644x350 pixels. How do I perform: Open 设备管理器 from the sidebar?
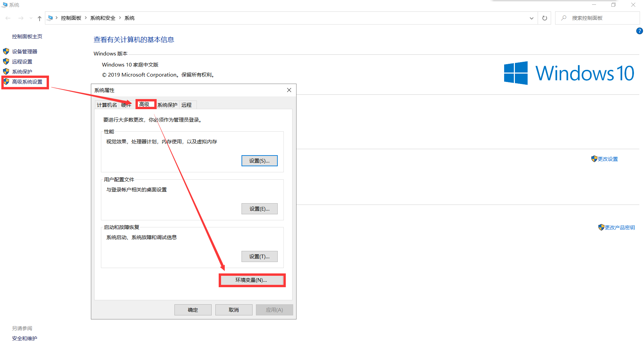coord(25,51)
